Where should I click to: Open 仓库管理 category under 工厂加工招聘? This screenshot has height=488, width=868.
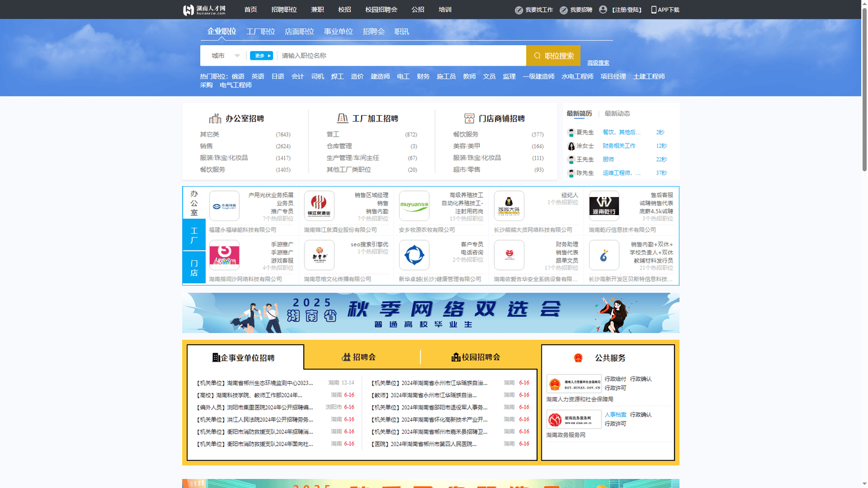pos(339,146)
